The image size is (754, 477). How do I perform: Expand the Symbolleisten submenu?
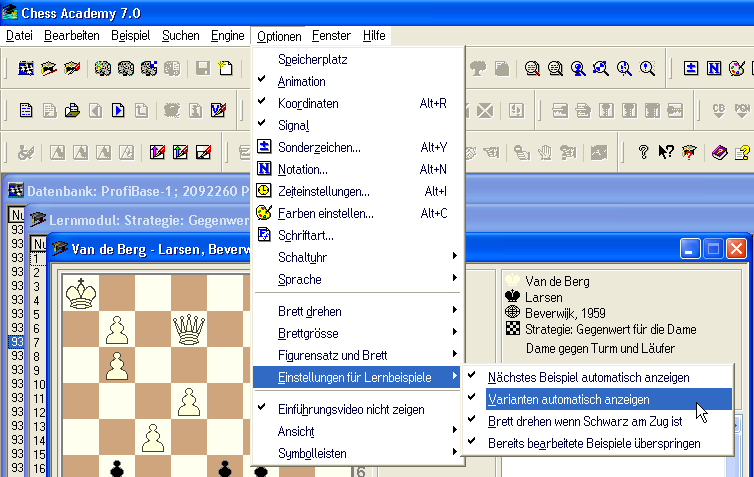pyautogui.click(x=357, y=453)
